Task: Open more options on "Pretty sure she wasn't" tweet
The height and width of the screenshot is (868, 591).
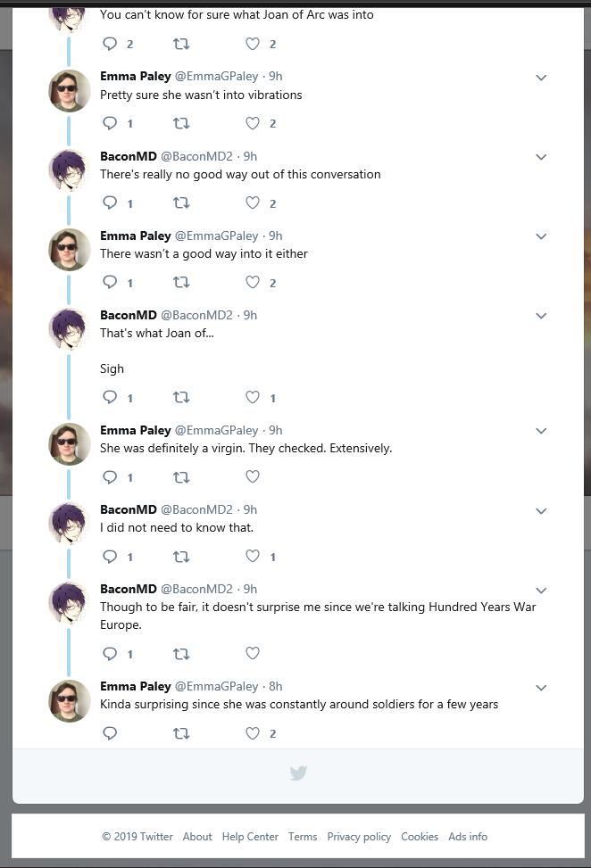Action: pos(541,78)
